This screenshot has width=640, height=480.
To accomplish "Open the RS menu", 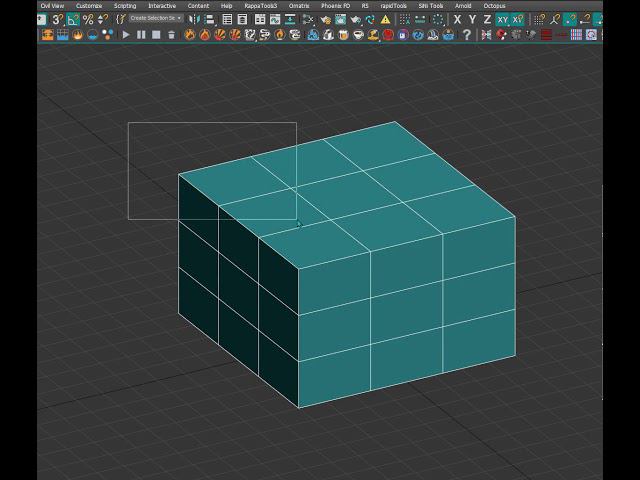I will pyautogui.click(x=365, y=6).
